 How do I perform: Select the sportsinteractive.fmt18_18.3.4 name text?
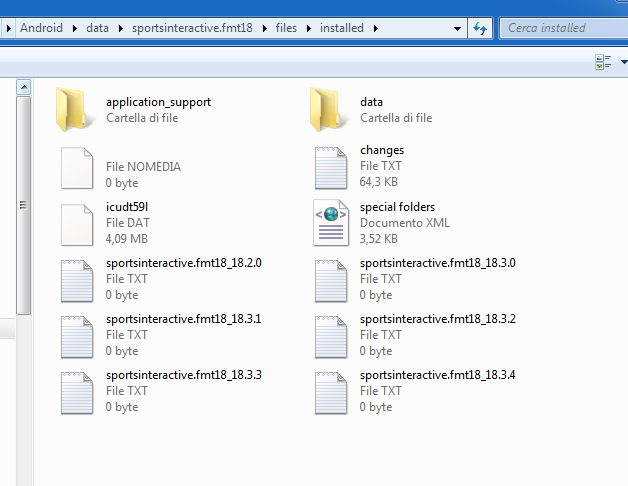[x=437, y=375]
